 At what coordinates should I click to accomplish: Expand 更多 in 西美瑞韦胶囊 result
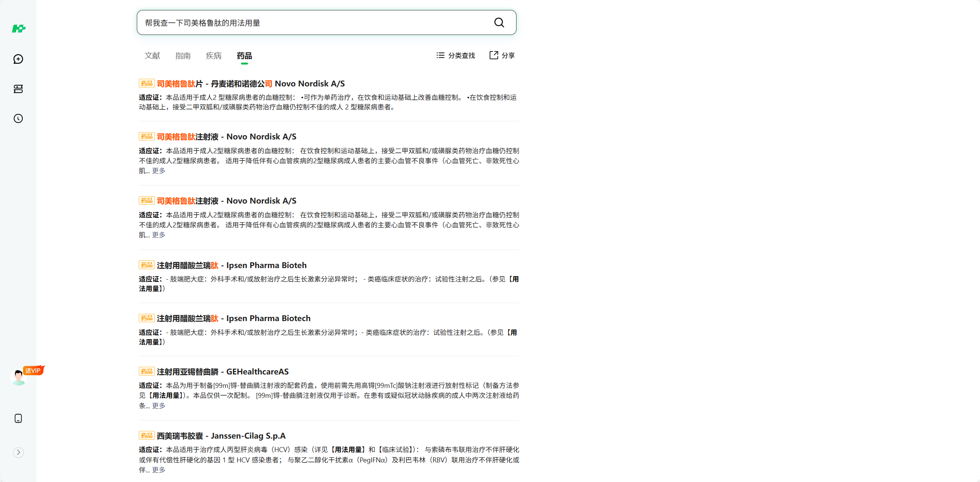tap(158, 470)
